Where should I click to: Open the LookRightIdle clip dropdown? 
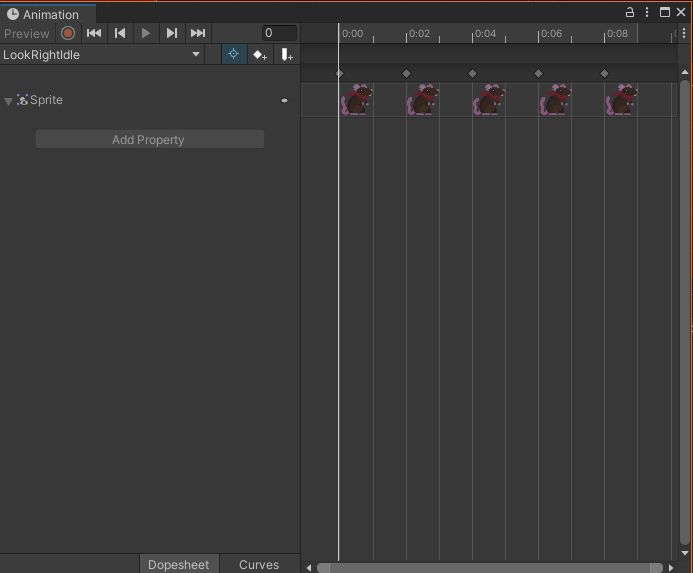click(x=102, y=55)
